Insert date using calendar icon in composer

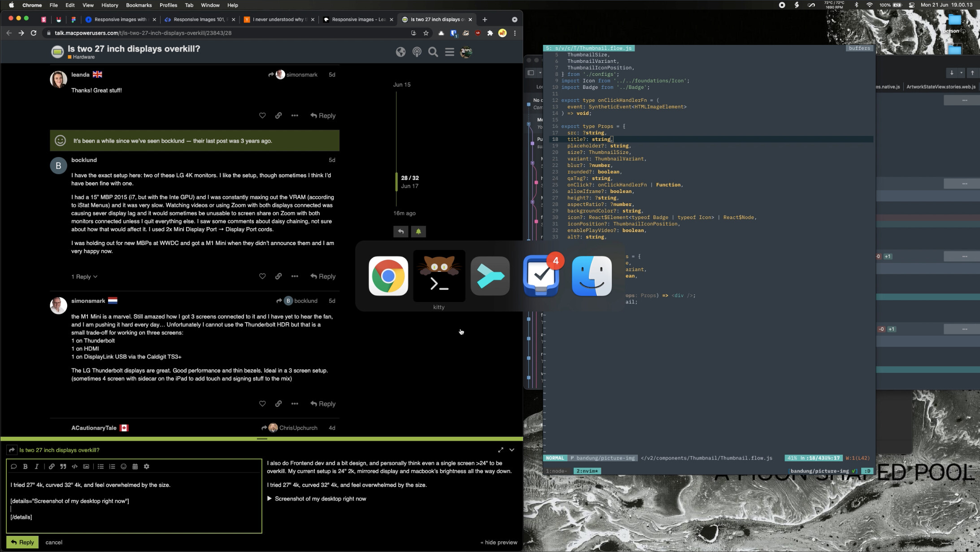click(135, 466)
